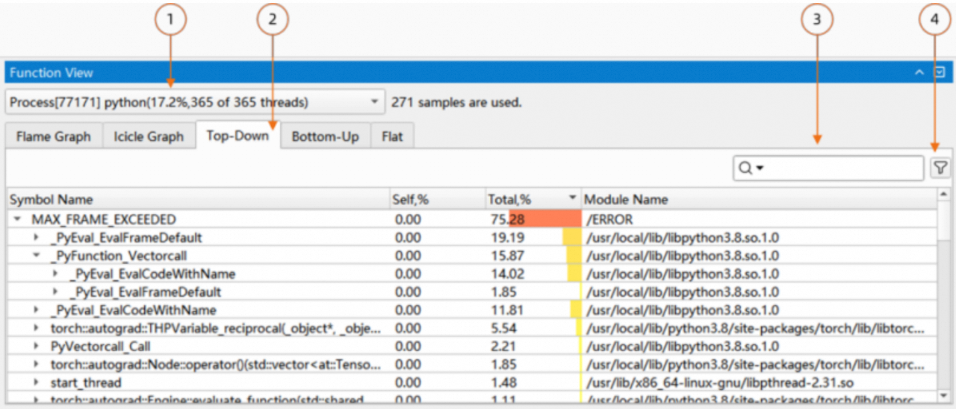Collapse the MAX_FRAME_EXCEEDED tree node
Image resolution: width=956 pixels, height=409 pixels.
pyautogui.click(x=18, y=219)
